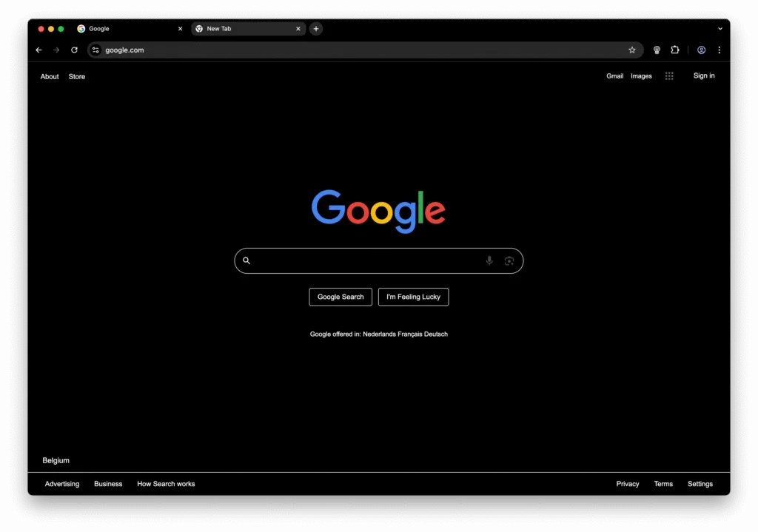Click the Sign in button
Screen dimensions: 758x532
coord(704,75)
